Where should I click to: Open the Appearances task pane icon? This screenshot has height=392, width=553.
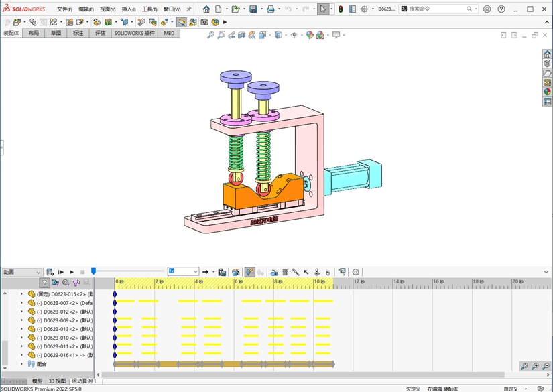pyautogui.click(x=547, y=92)
